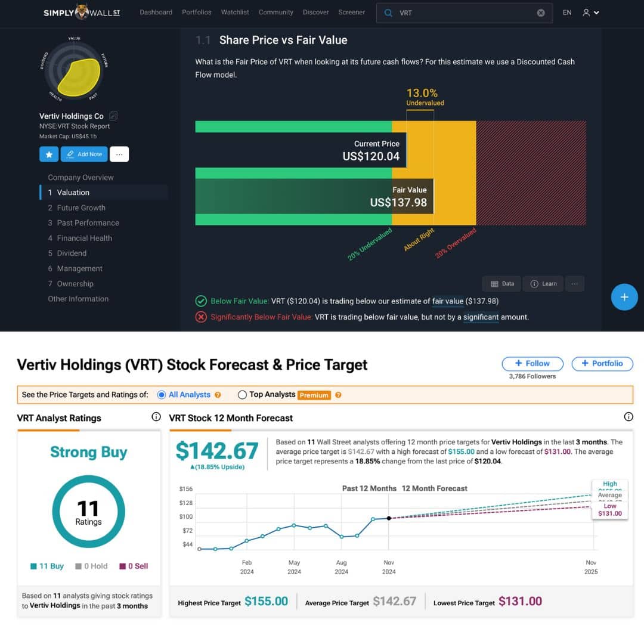Viewport: 644px width, 644px height.
Task: Select the Top Analysts radio button
Action: click(x=242, y=395)
